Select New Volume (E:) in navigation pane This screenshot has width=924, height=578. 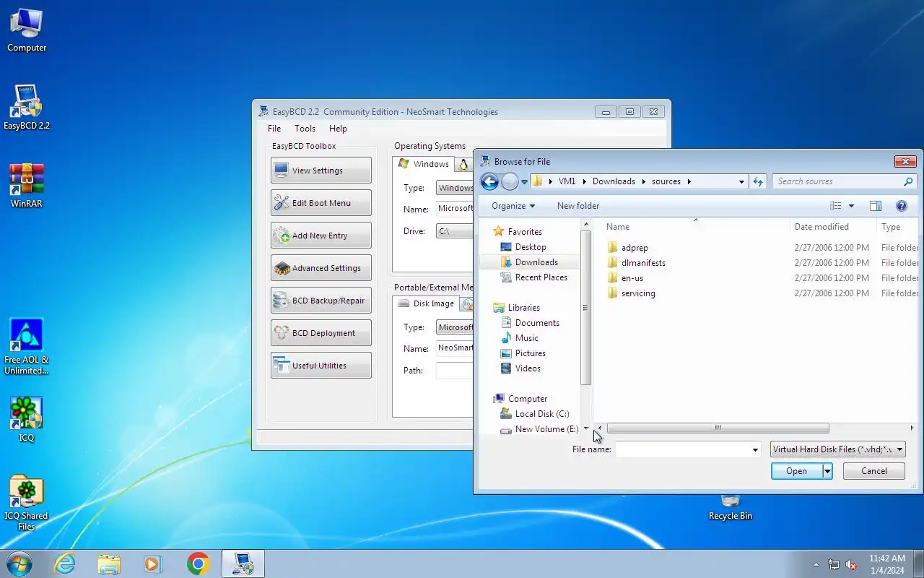pos(539,429)
